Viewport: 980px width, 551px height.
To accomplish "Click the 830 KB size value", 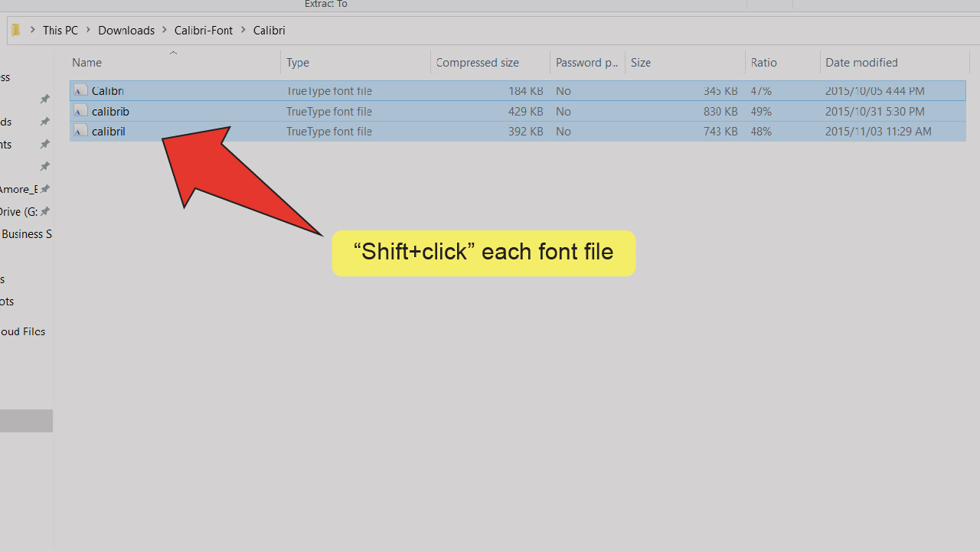I will [x=720, y=112].
